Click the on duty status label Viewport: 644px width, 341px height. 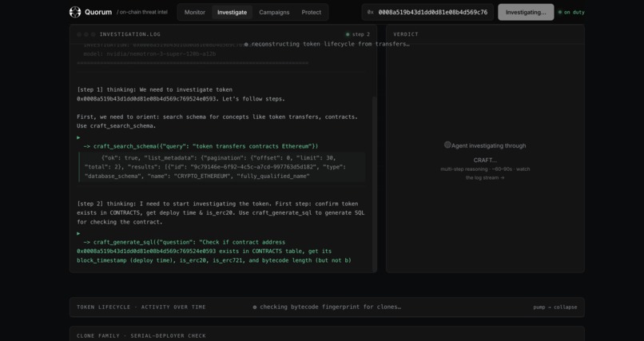[x=574, y=12]
